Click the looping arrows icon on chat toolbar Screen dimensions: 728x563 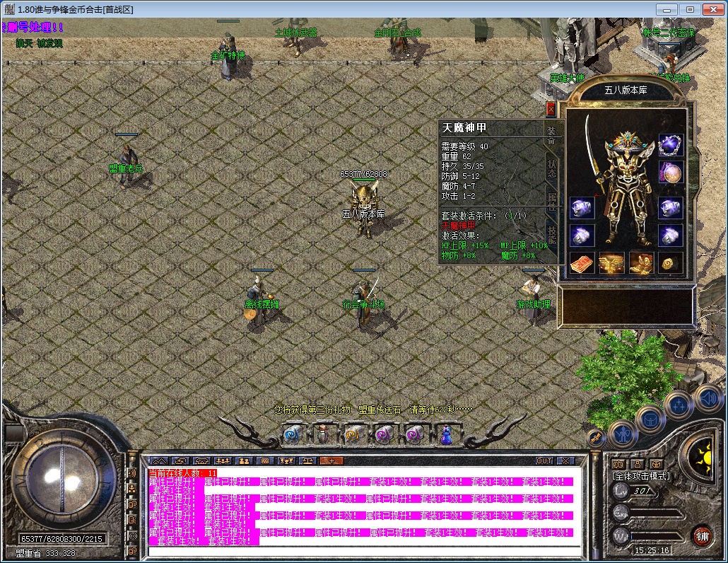[180, 461]
